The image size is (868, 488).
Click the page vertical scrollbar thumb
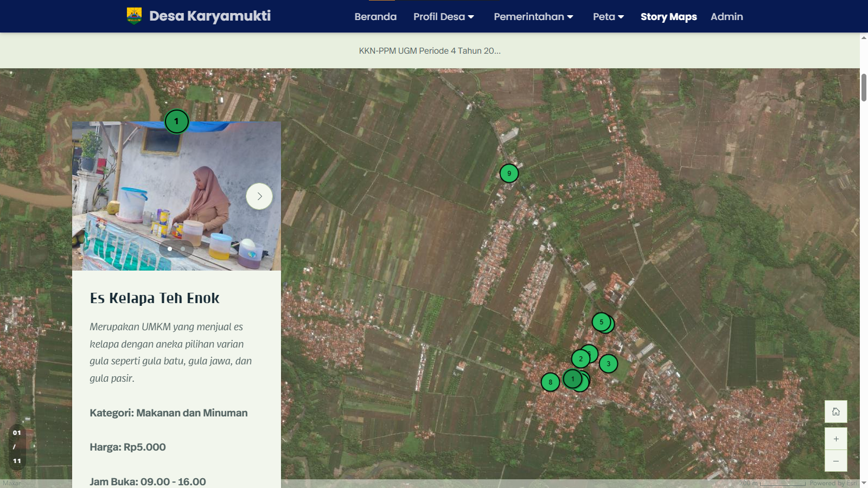click(x=864, y=87)
